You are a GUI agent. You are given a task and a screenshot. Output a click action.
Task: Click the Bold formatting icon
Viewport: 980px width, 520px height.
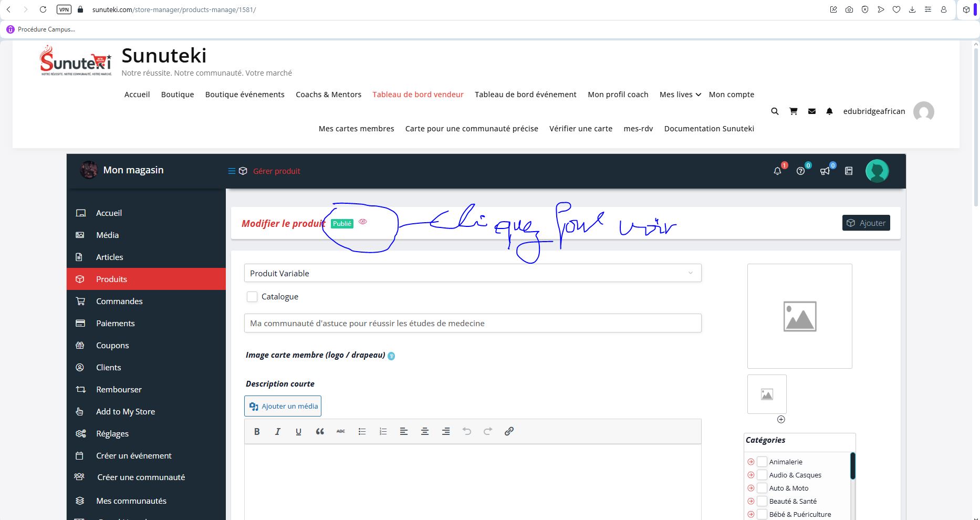tap(257, 431)
